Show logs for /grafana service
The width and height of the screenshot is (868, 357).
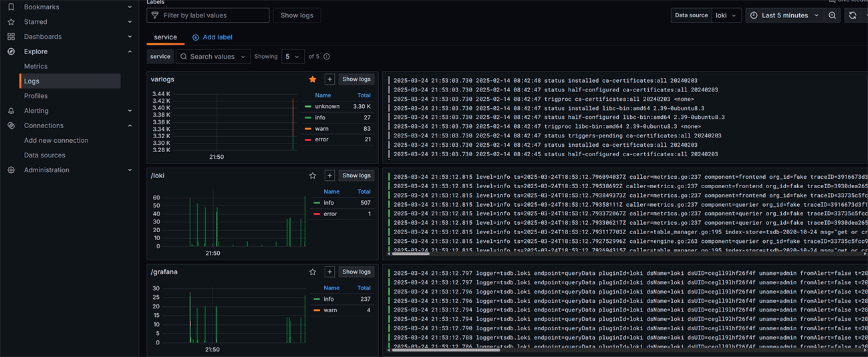coord(356,272)
